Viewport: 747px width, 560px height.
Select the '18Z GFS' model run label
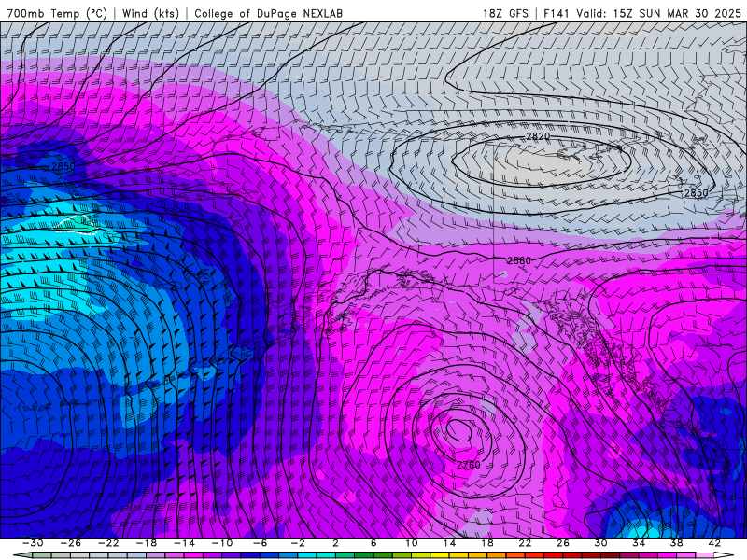[x=505, y=13]
